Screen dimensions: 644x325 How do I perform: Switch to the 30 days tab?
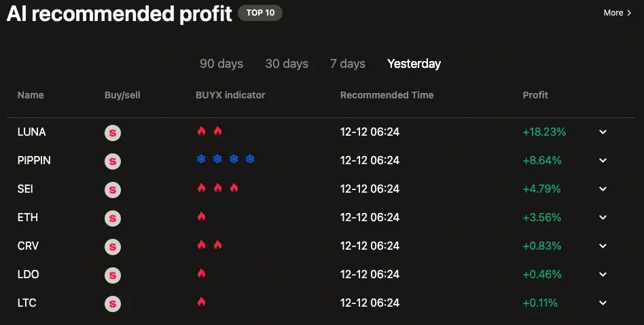(287, 64)
